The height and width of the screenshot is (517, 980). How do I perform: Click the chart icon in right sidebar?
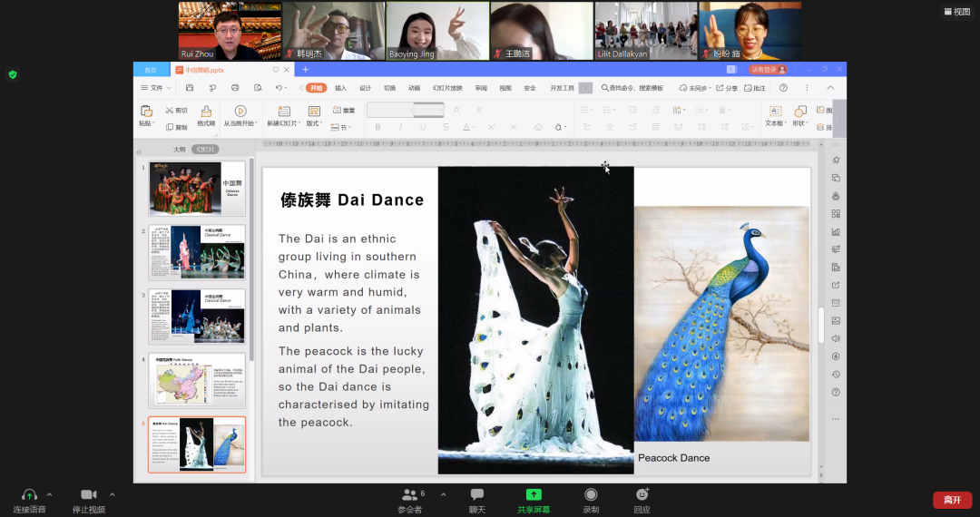coord(836,231)
